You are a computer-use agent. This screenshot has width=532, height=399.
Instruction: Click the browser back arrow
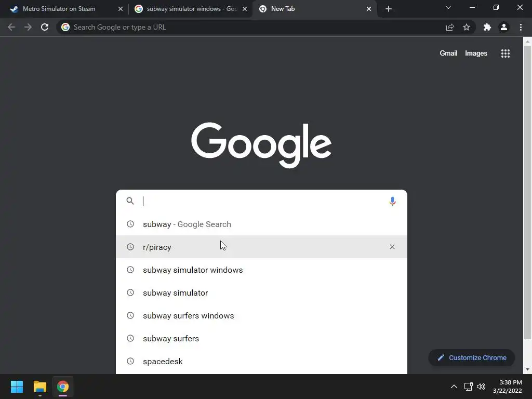tap(11, 27)
